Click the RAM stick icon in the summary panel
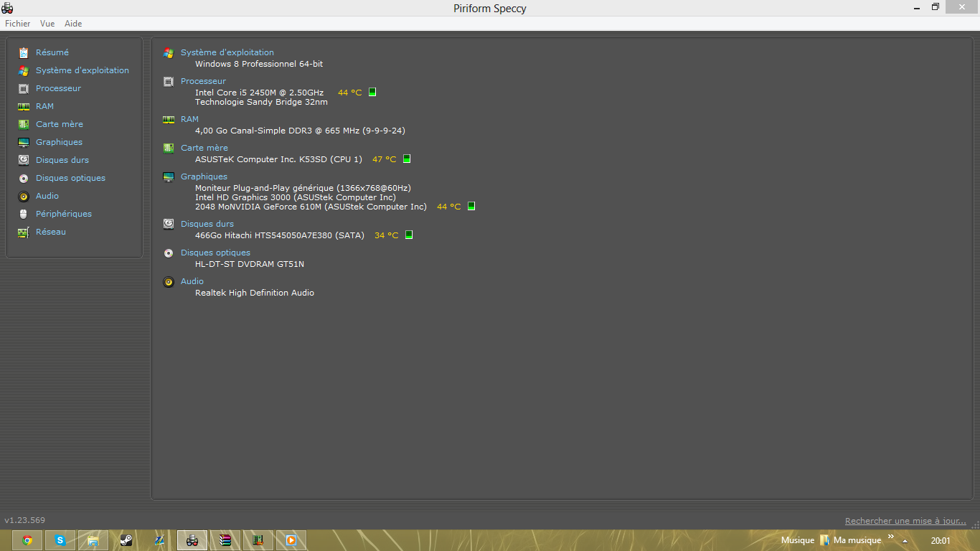The image size is (980, 551). point(169,120)
